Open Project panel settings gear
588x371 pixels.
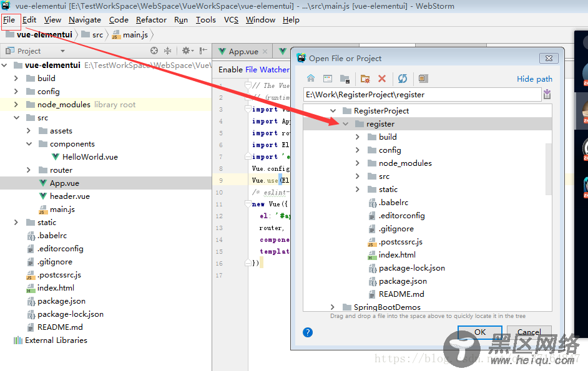coord(187,51)
